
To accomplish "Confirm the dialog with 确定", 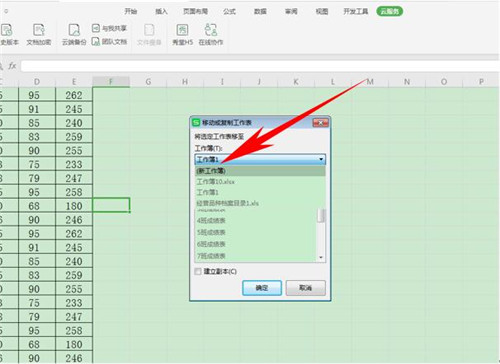I will [x=262, y=288].
